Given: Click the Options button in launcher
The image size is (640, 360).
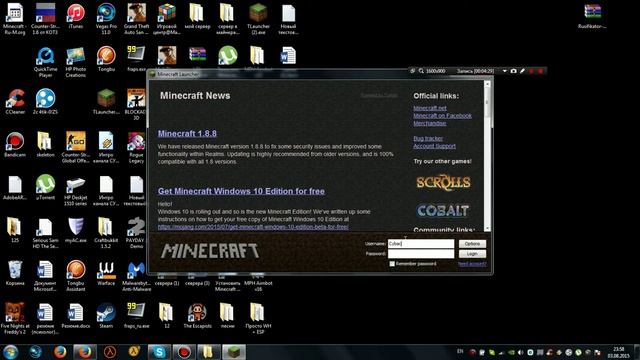Looking at the screenshot, I should coord(472,244).
